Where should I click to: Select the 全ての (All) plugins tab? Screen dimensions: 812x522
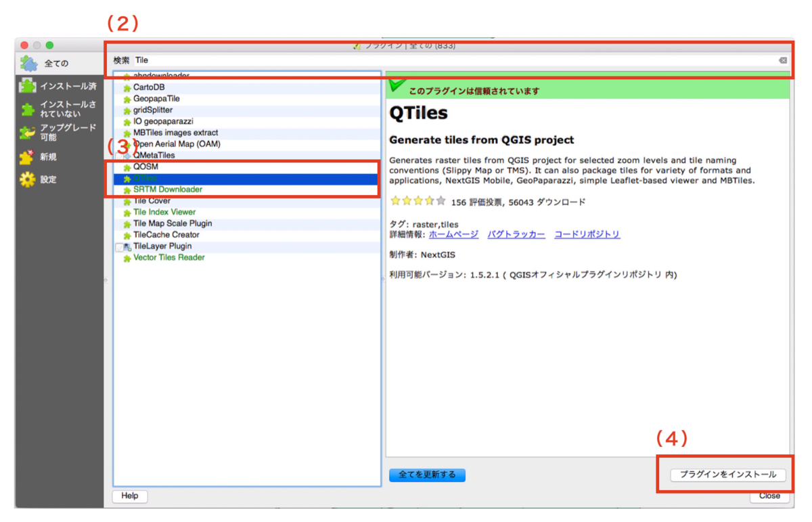pos(60,64)
